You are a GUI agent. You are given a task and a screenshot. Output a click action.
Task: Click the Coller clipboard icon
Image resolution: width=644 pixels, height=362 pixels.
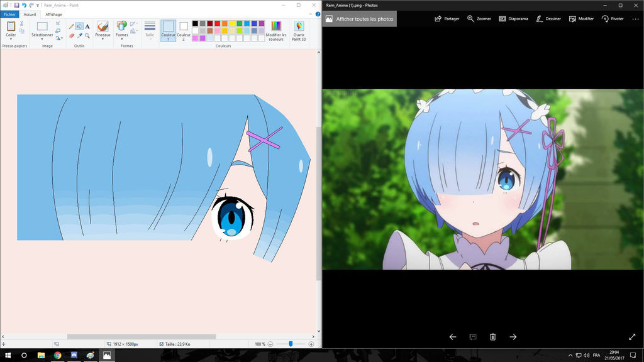(11, 26)
